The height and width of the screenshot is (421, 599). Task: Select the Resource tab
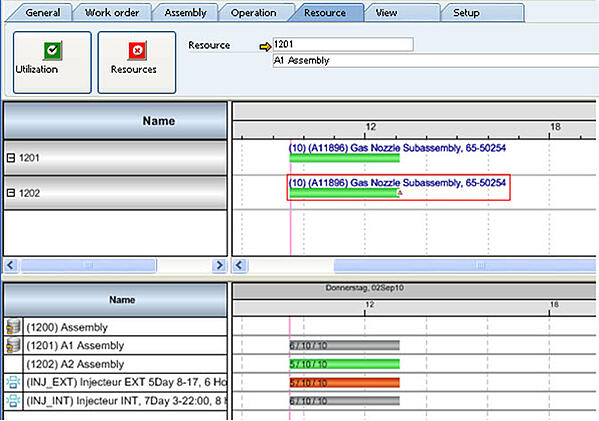325,13
